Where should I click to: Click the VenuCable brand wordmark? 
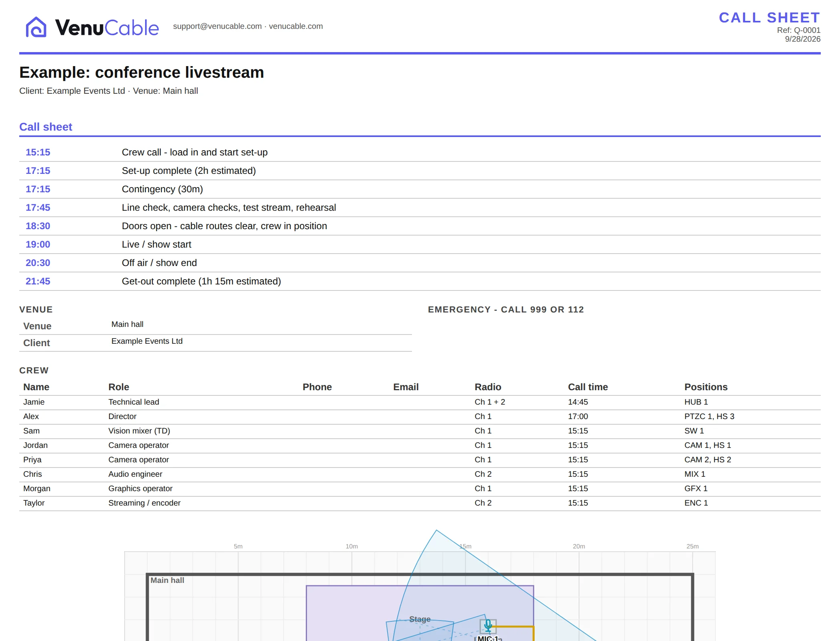click(107, 28)
